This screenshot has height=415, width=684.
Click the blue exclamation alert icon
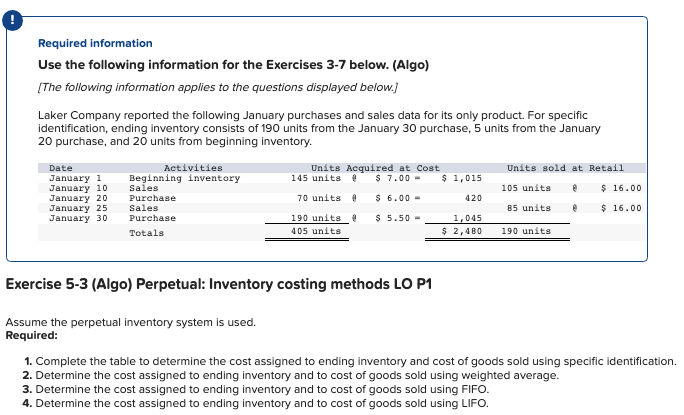pos(12,20)
